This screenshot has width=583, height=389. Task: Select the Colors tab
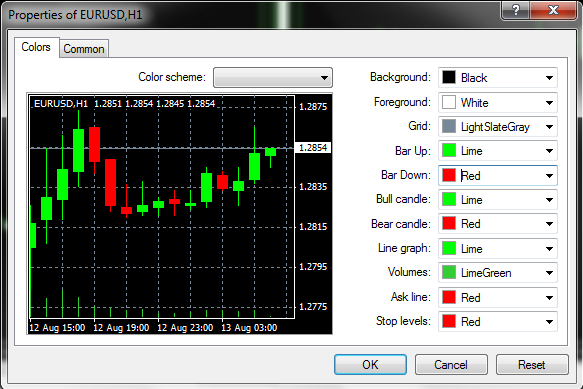click(36, 47)
